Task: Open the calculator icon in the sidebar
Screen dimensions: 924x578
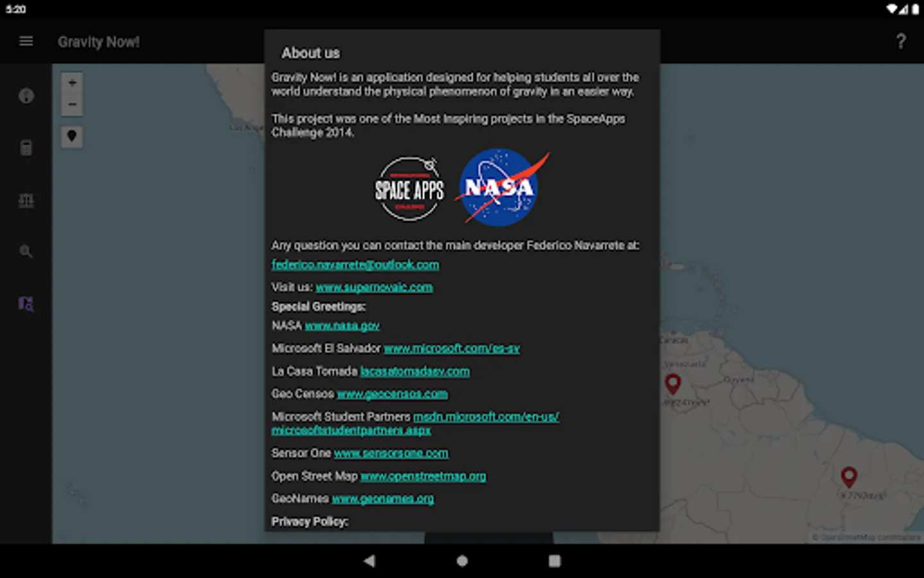Action: tap(26, 148)
